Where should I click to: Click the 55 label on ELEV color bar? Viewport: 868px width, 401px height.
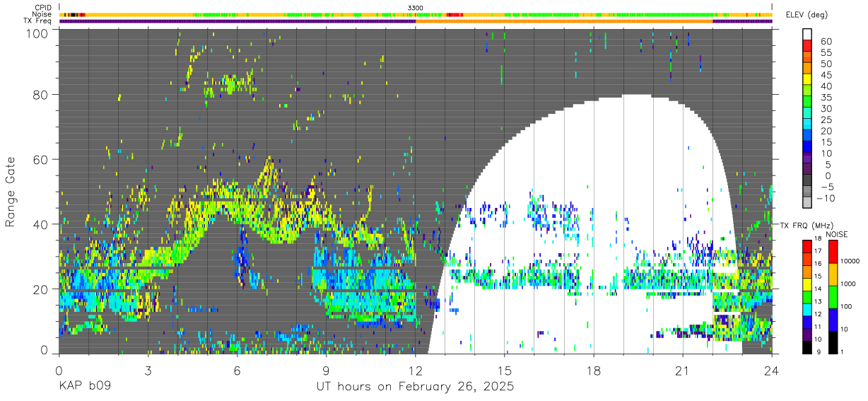click(x=826, y=53)
